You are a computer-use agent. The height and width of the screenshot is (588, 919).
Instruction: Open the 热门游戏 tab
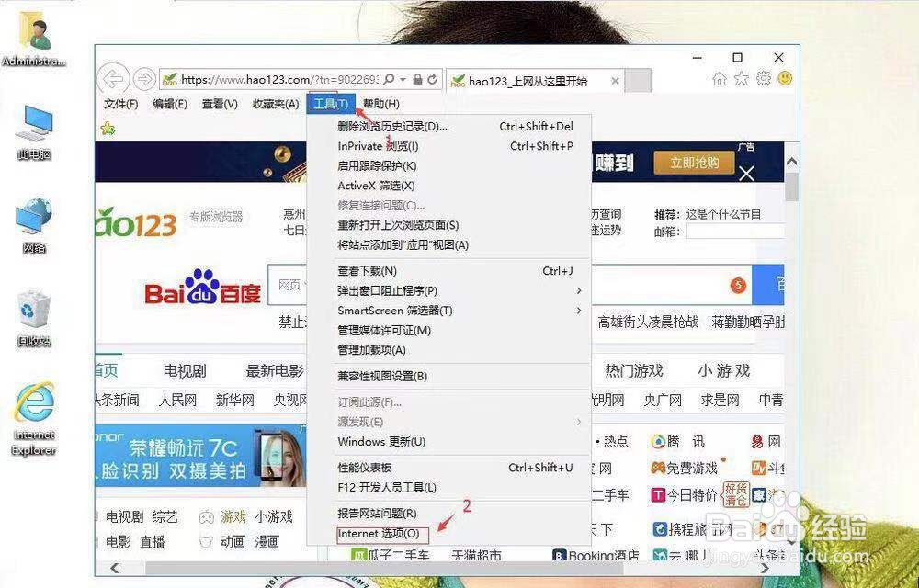click(633, 371)
